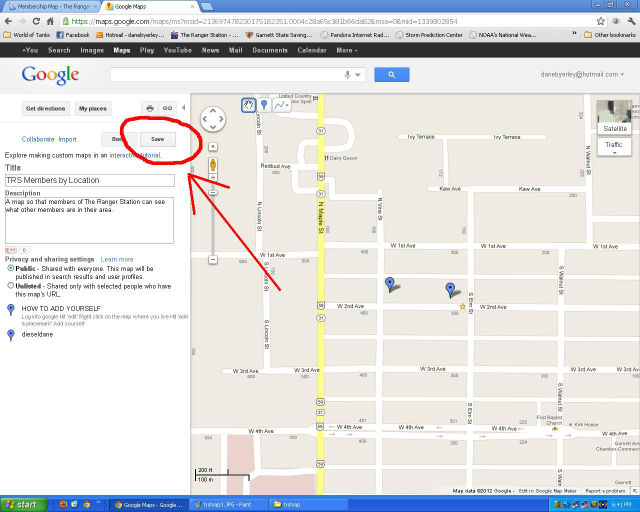The height and width of the screenshot is (512, 640).
Task: Click the Save button
Action: (x=158, y=139)
